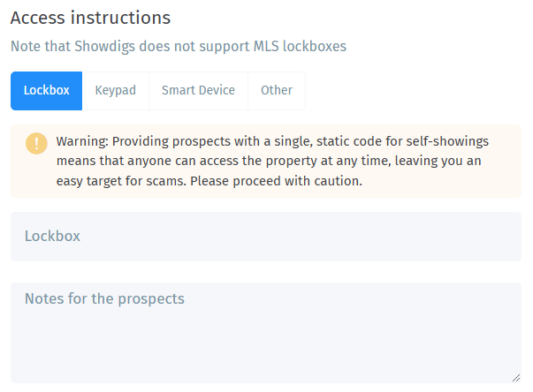
Task: Click the 'Warning:' label in the banner
Action: click(x=82, y=141)
